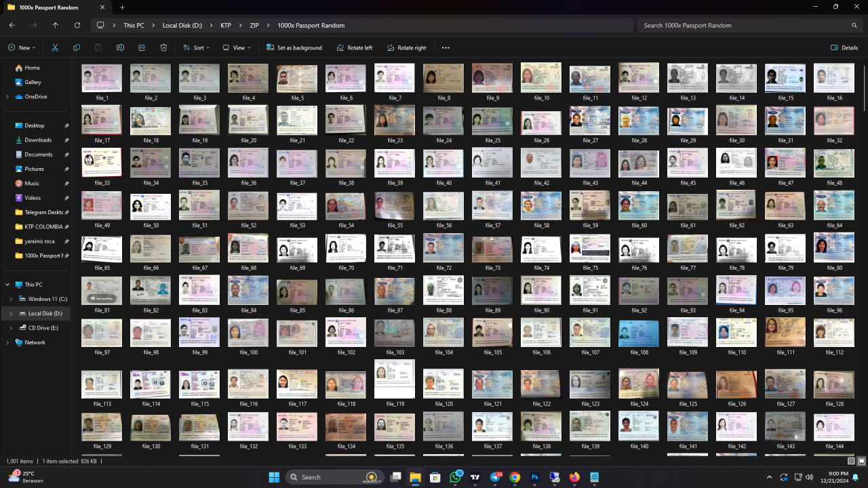Open Firefox from the taskbar
Image resolution: width=868 pixels, height=488 pixels.
point(574,477)
